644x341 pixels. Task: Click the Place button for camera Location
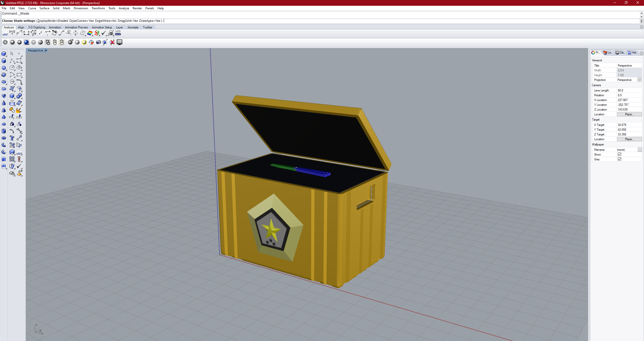629,114
